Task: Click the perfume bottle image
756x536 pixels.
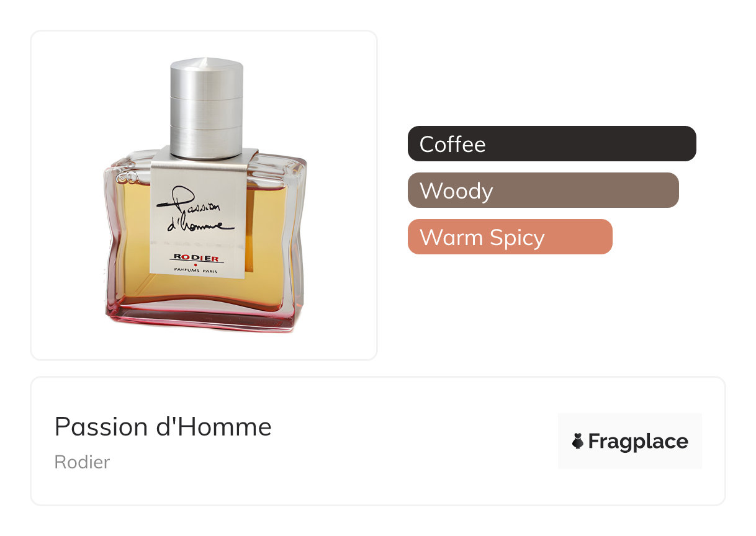Action: tap(205, 195)
